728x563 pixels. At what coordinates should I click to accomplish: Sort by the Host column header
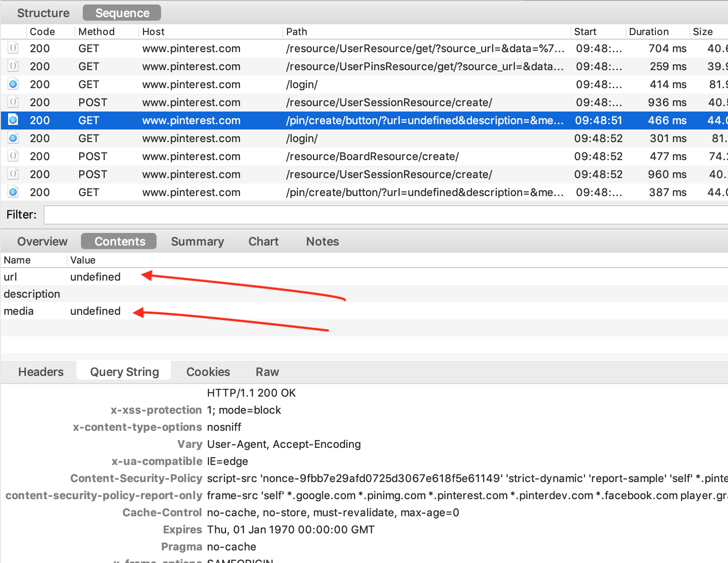point(211,31)
